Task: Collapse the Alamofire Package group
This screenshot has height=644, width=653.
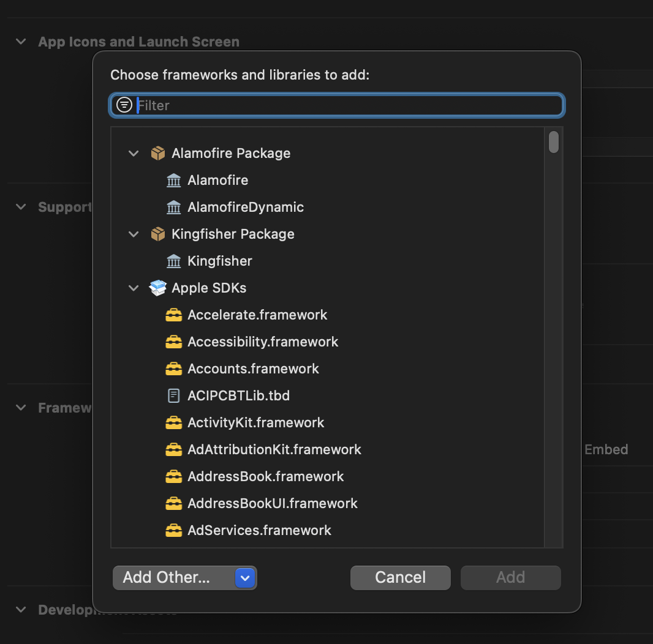Action: pos(134,154)
